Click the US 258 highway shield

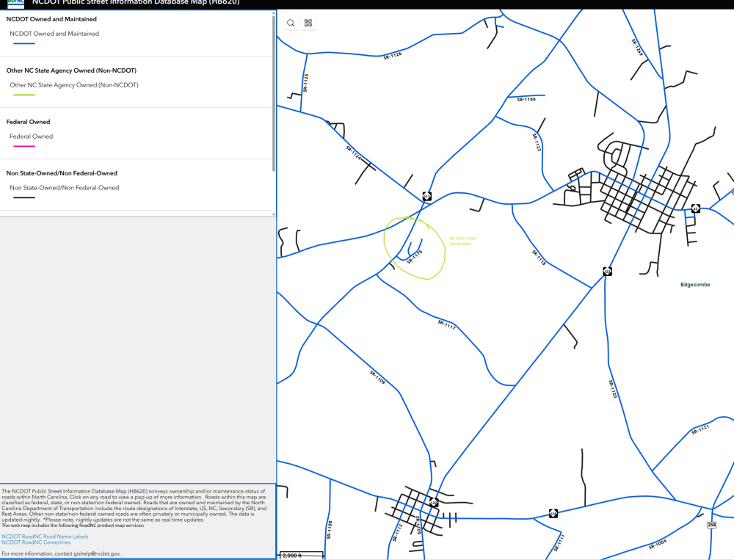(711, 525)
